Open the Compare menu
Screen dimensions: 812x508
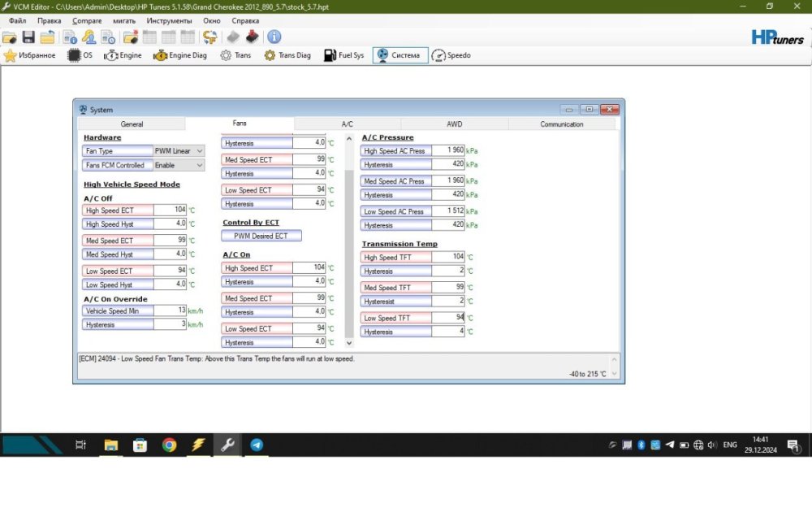(88, 20)
